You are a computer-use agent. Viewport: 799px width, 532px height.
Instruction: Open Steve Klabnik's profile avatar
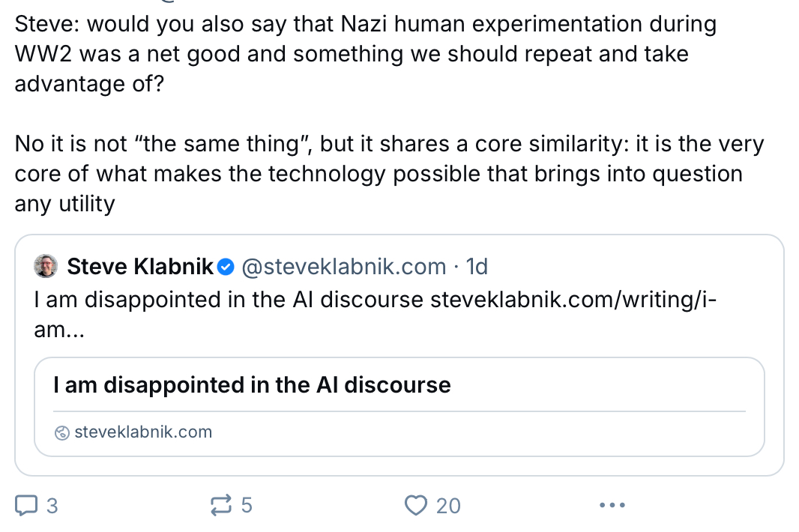coord(46,266)
